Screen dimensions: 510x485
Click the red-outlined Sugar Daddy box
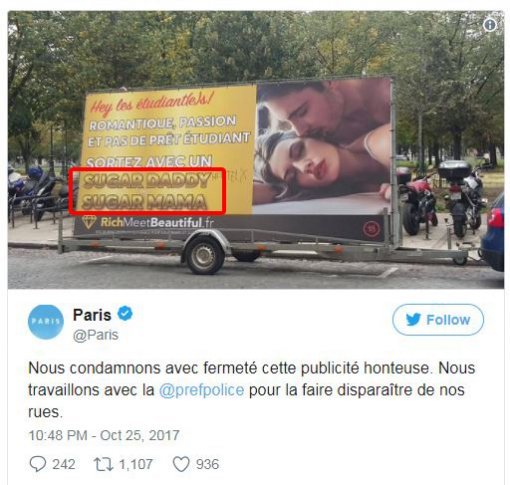[147, 191]
